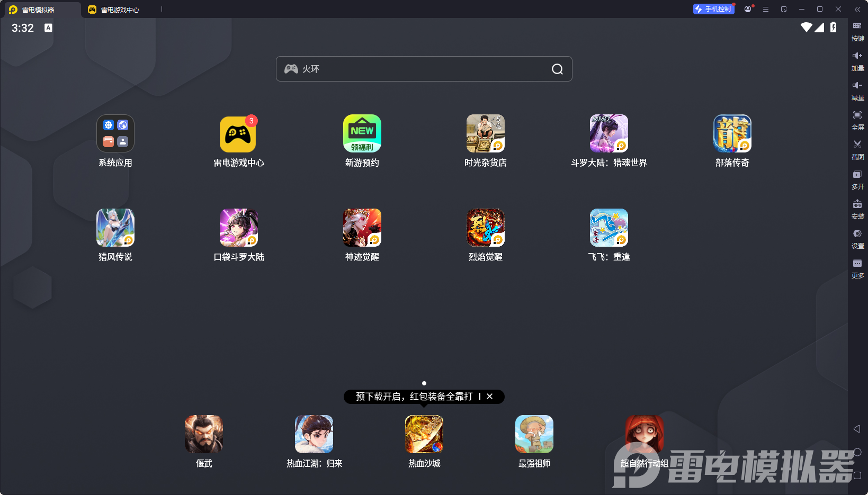The width and height of the screenshot is (868, 495).
Task: Click the Wi-Fi status icon
Action: pos(806,28)
